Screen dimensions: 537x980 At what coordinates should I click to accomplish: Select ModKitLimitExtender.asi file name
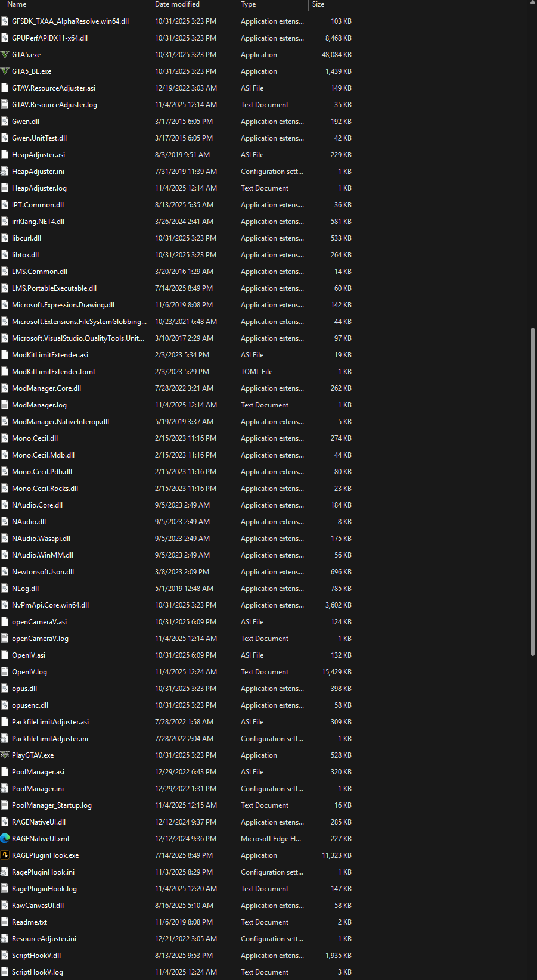50,355
